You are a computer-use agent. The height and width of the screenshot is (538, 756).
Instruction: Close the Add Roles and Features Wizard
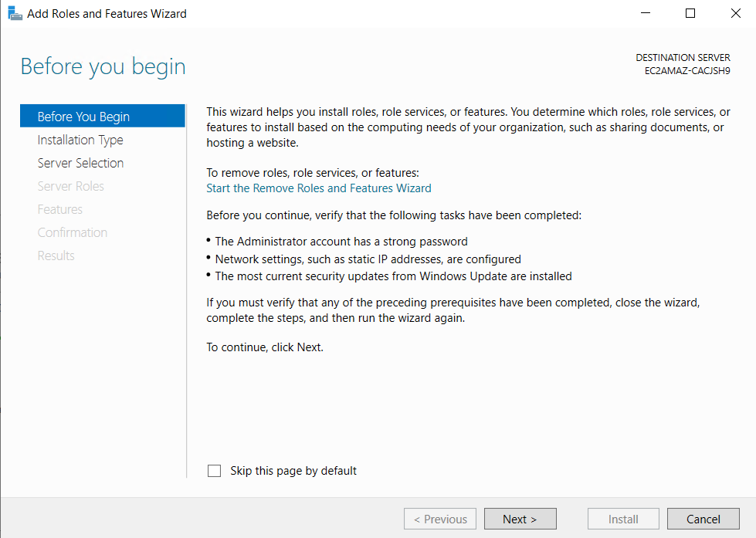pyautogui.click(x=735, y=13)
